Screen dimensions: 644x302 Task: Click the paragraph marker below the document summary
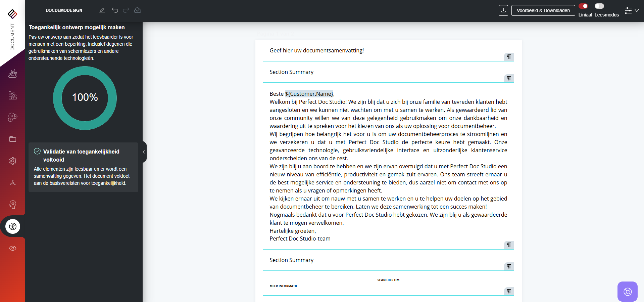pos(509,57)
